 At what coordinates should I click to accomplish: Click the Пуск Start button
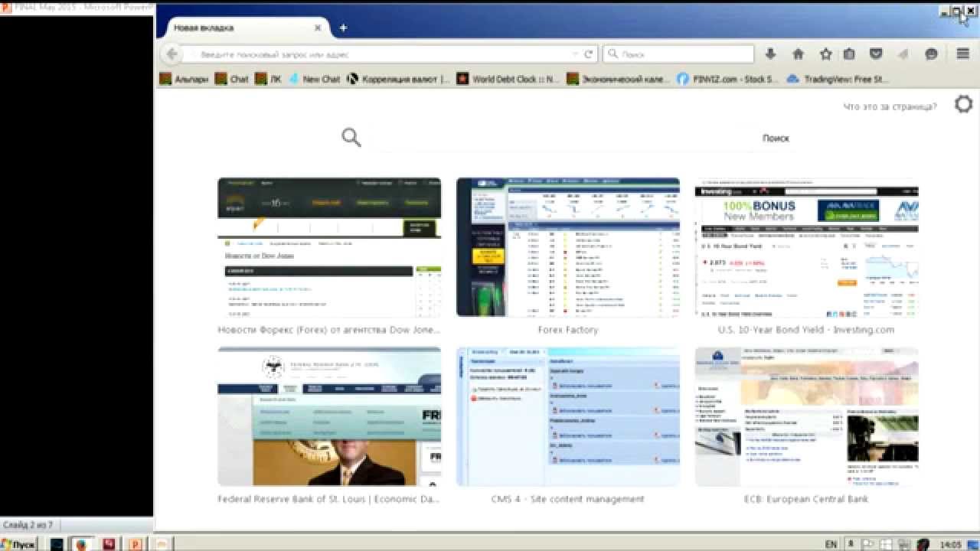[18, 544]
